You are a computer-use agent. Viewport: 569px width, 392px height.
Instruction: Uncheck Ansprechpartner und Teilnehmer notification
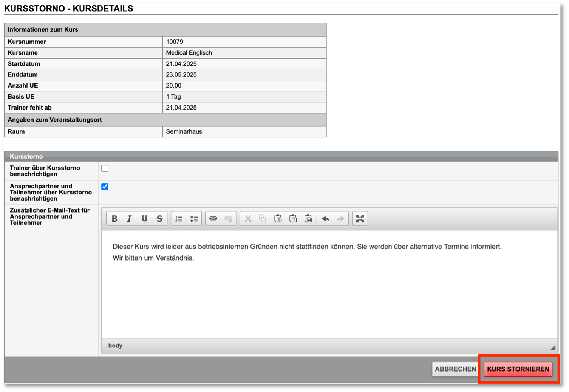[105, 187]
